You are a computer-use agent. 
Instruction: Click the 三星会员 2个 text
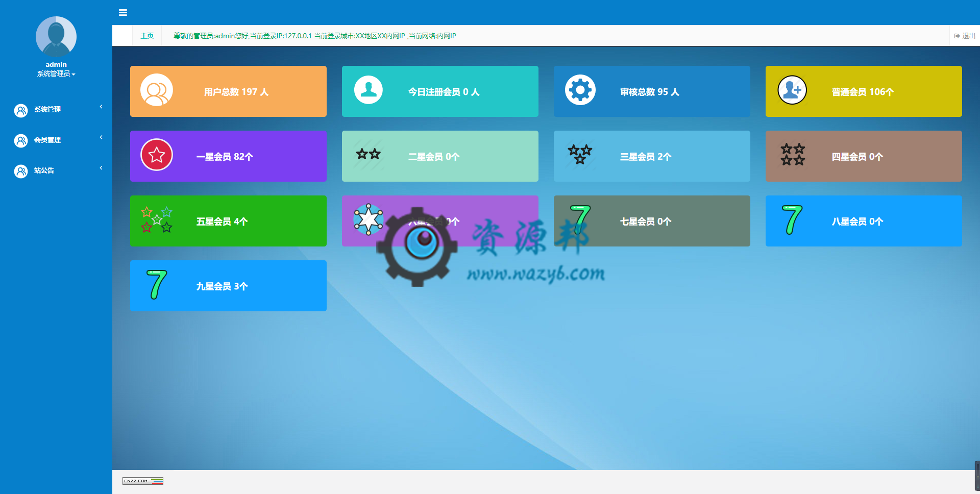(x=646, y=157)
